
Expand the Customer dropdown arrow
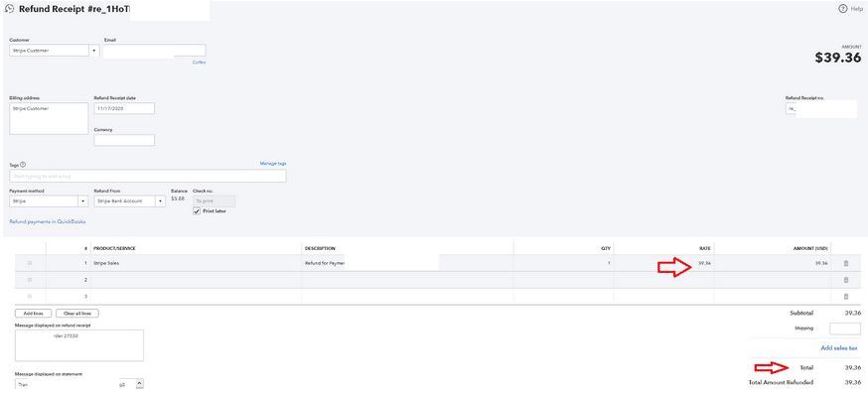(x=94, y=51)
